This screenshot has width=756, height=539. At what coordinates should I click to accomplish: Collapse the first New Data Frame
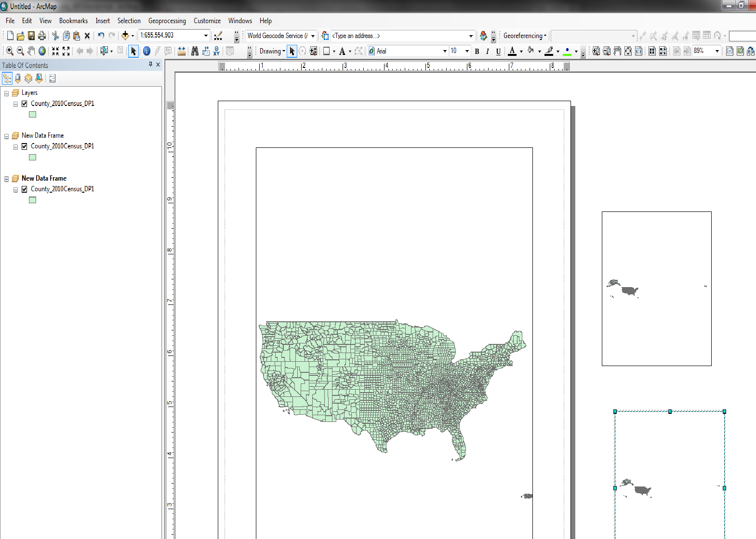[7, 136]
